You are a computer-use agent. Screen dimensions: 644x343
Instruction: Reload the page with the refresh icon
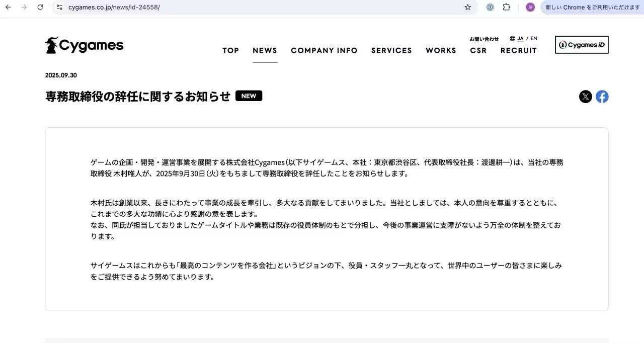[x=40, y=7]
